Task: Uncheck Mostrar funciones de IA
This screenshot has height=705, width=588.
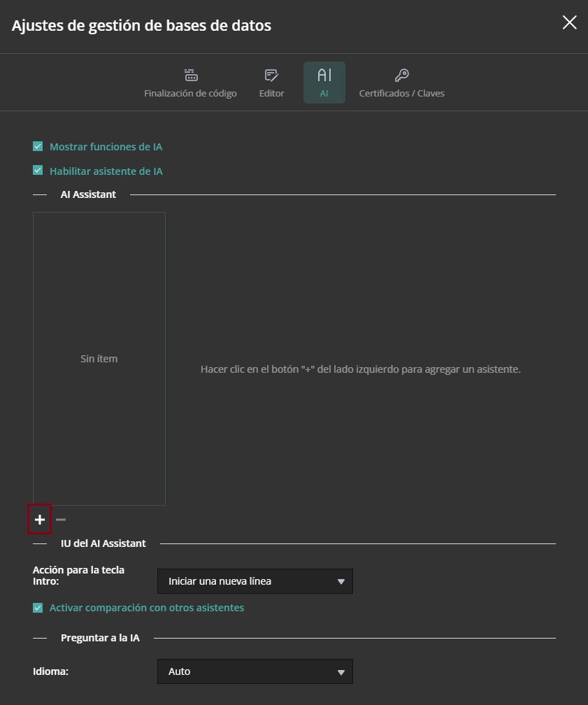Action: [37, 146]
